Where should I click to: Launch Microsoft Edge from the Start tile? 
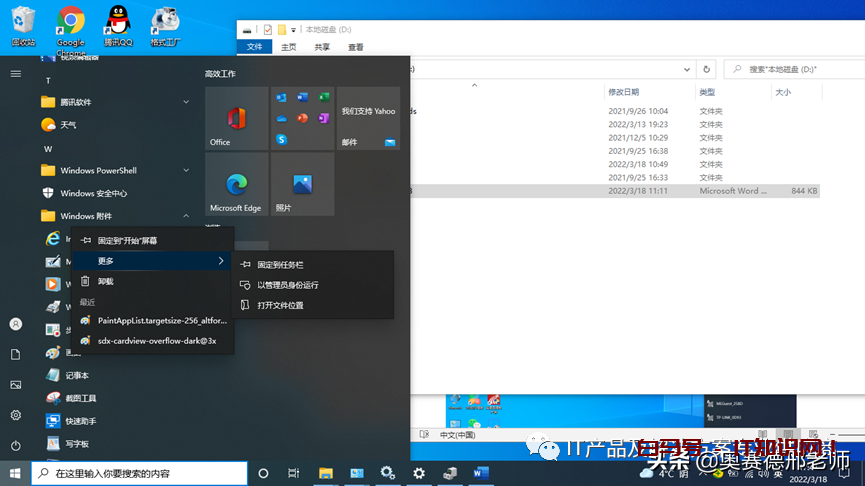click(x=236, y=184)
